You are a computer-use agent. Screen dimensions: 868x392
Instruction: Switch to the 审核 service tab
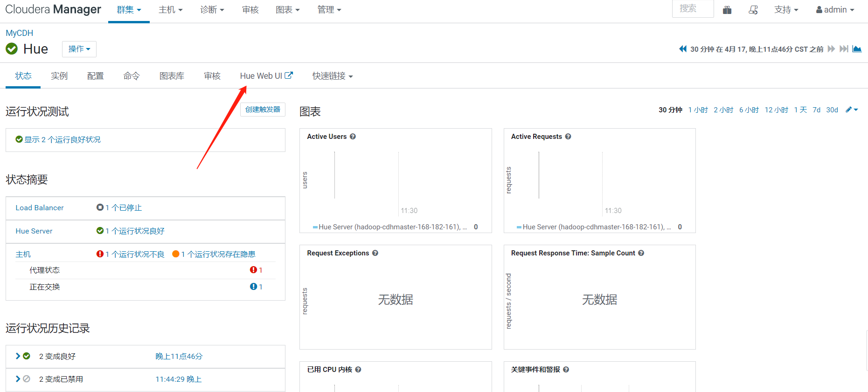212,76
